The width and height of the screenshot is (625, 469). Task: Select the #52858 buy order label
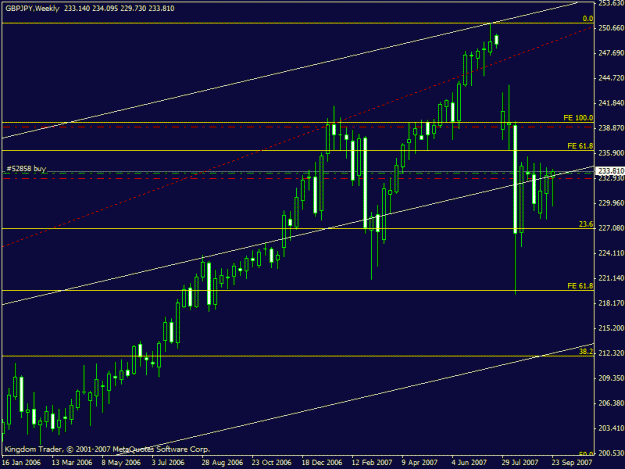click(x=26, y=169)
